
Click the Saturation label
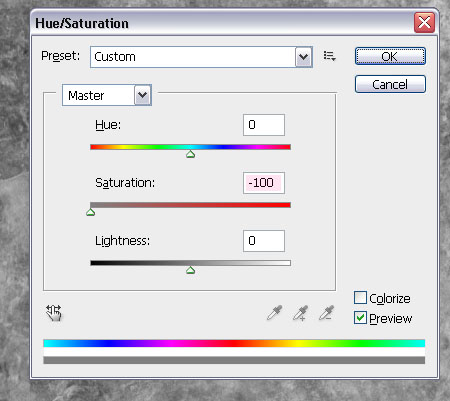[x=125, y=183]
